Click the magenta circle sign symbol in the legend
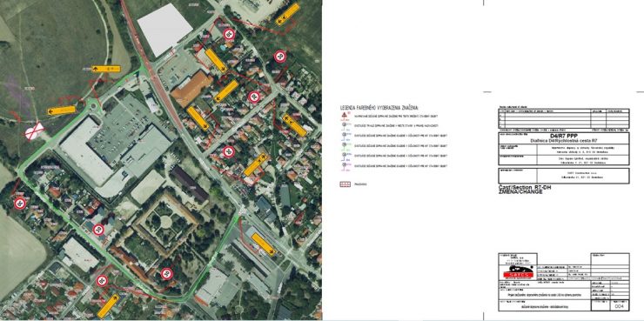Viewport: 644px width, 321px height. [345, 165]
